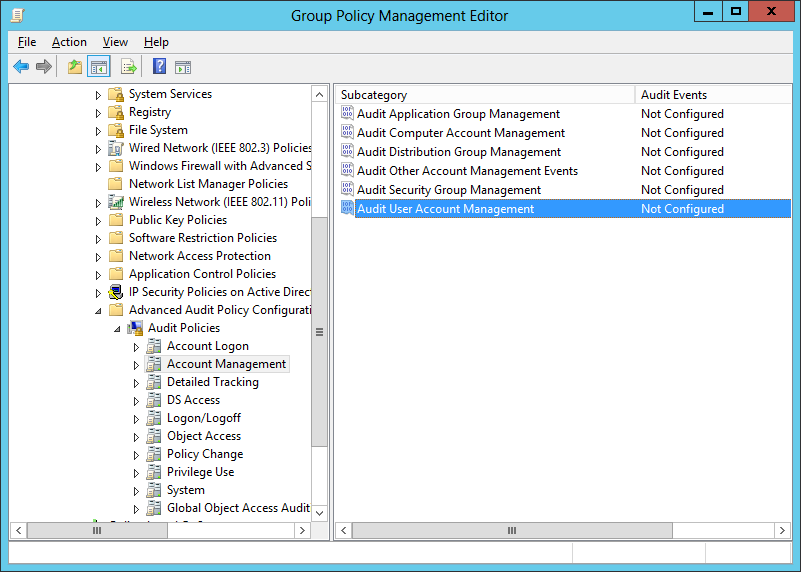This screenshot has width=801, height=572.
Task: Click the System Services folder icon
Action: [x=116, y=94]
